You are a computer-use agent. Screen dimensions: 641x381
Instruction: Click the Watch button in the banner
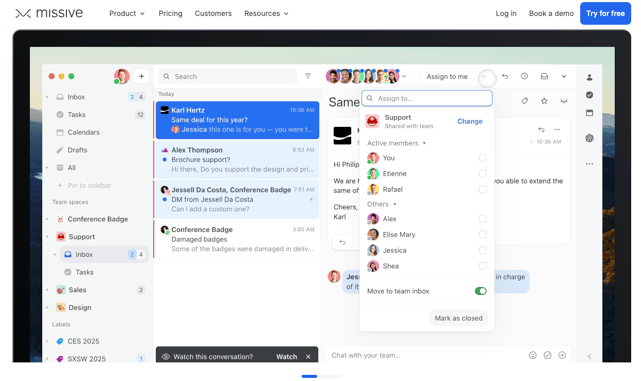click(x=287, y=356)
